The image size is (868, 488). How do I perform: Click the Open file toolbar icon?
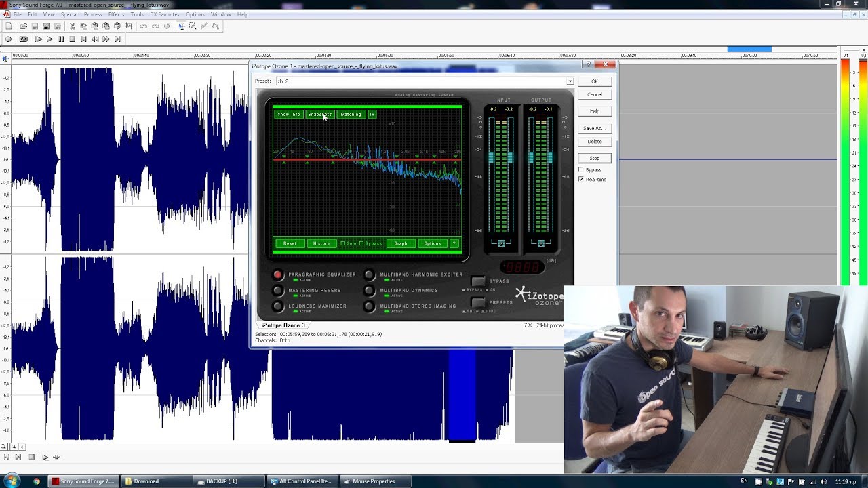coord(23,26)
